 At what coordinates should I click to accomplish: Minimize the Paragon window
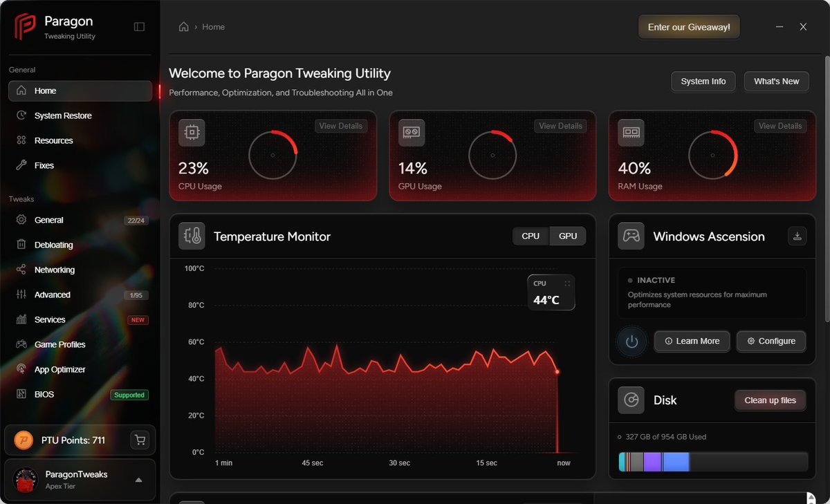point(780,27)
